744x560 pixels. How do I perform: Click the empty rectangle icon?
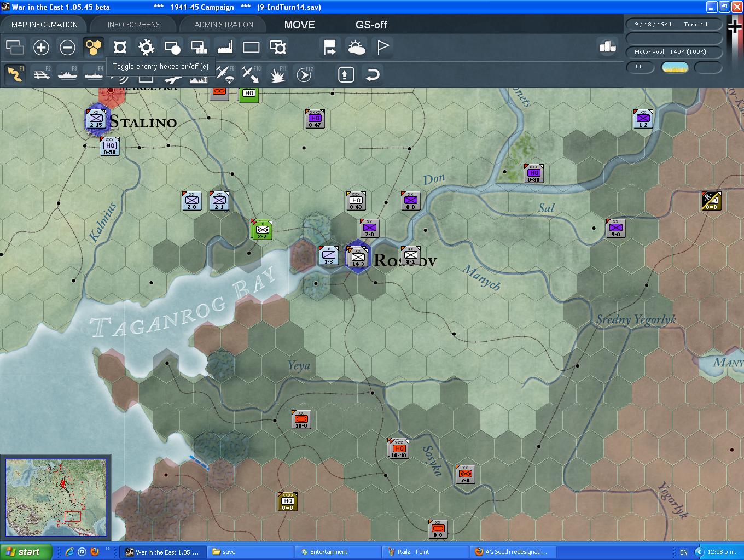pyautogui.click(x=251, y=48)
